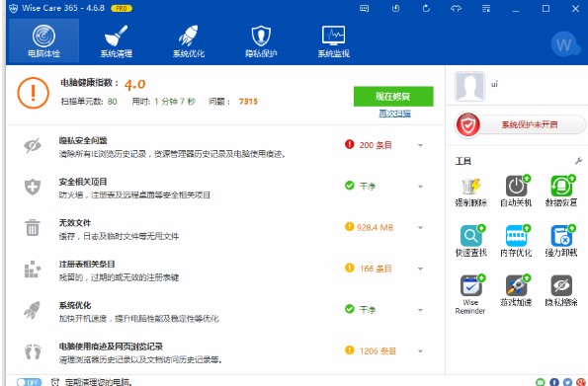Open the Wise Reminder tool
588x386 pixels.
[x=470, y=294]
